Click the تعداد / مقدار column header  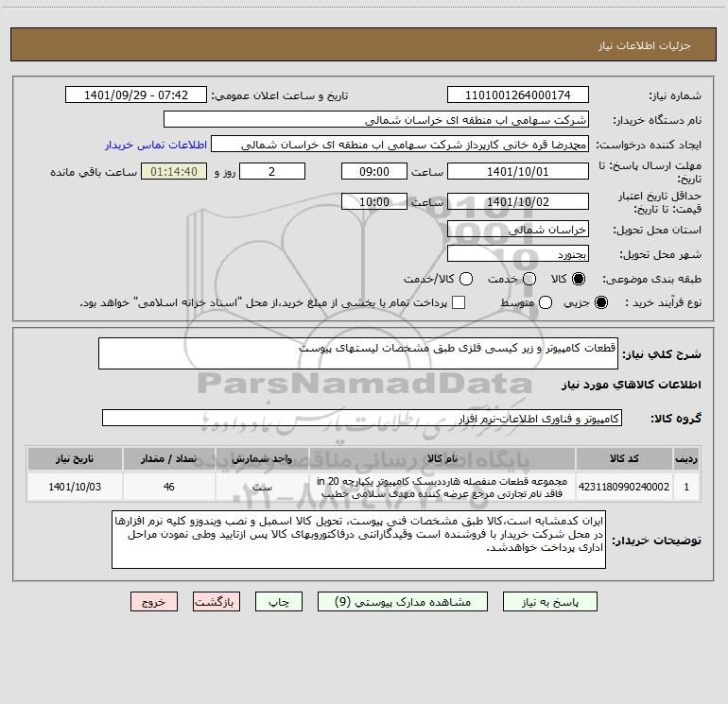click(x=168, y=459)
